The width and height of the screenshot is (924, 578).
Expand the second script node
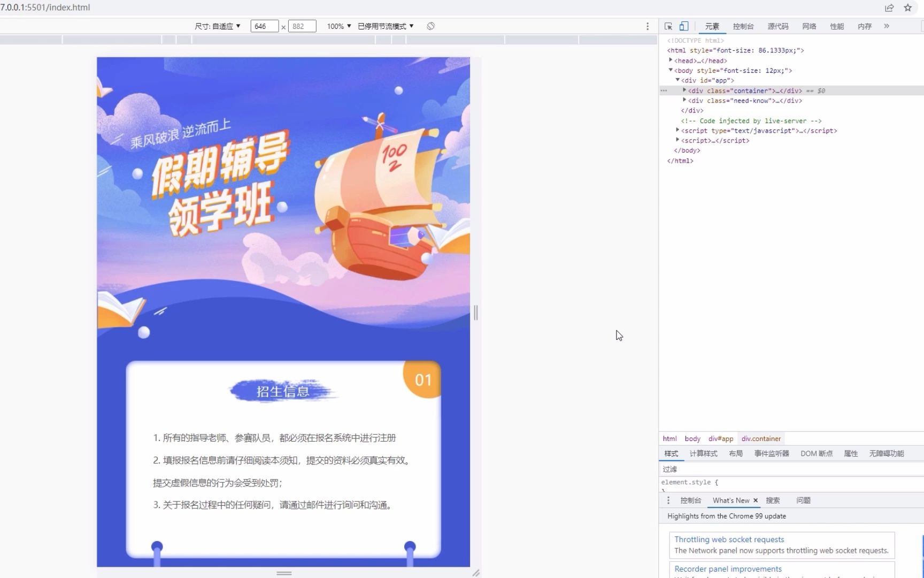click(x=677, y=140)
